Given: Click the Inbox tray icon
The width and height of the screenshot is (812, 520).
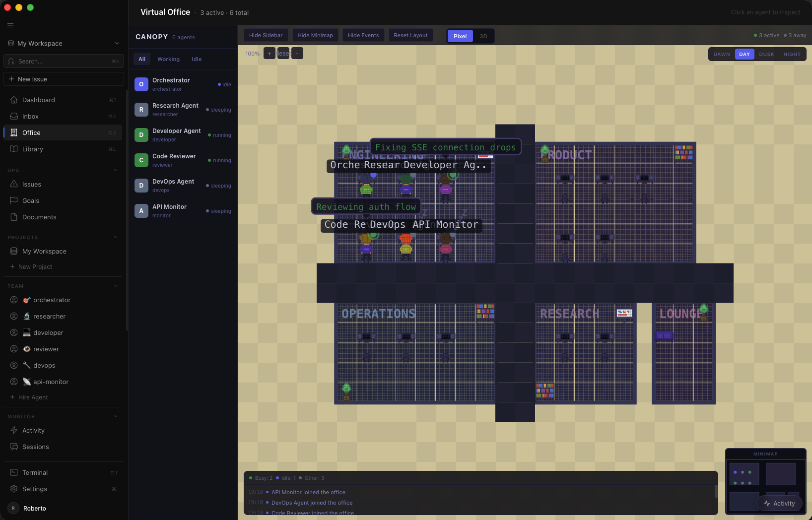Looking at the screenshot, I should [x=14, y=116].
